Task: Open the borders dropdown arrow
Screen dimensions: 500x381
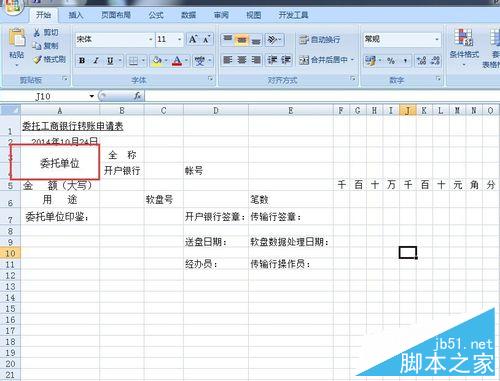Action: click(143, 61)
